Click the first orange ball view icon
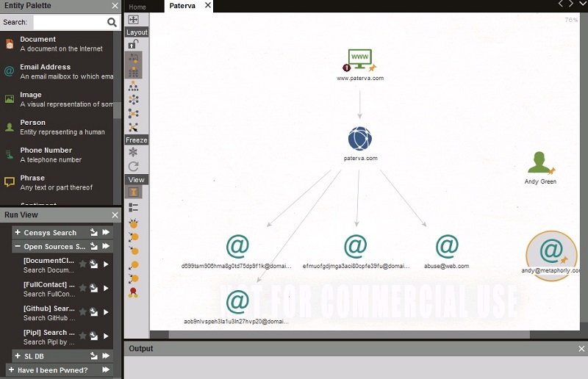588x379 pixels. click(x=134, y=224)
